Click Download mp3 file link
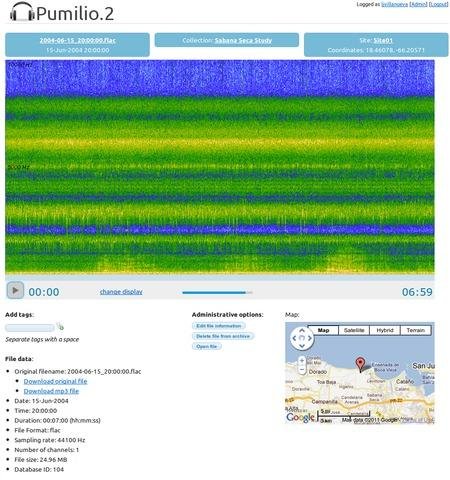 click(51, 391)
